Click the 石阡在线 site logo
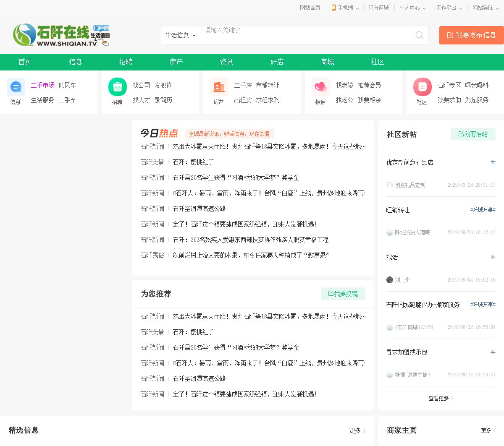 point(61,35)
